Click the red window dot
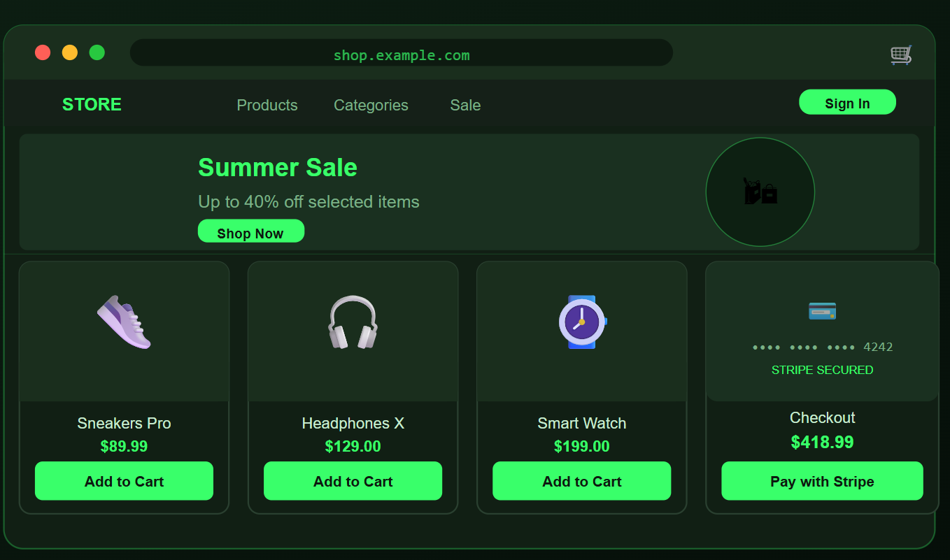This screenshot has width=950, height=560. (43, 52)
